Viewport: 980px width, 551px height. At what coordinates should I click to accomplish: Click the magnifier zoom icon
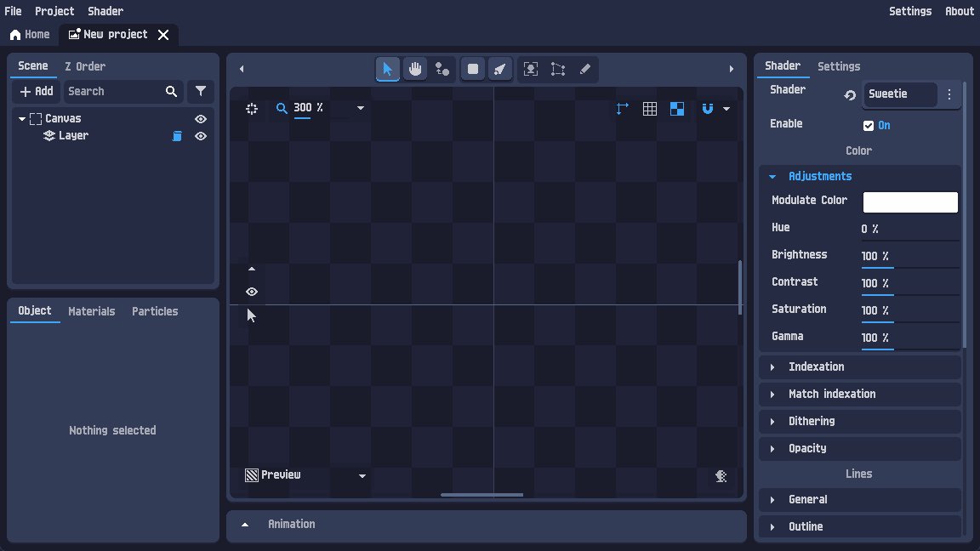click(282, 109)
